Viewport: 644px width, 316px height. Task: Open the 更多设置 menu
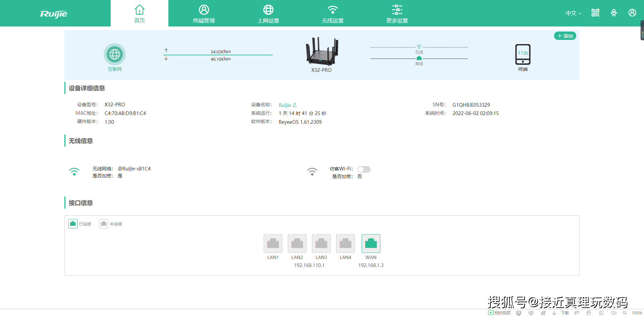pyautogui.click(x=397, y=14)
